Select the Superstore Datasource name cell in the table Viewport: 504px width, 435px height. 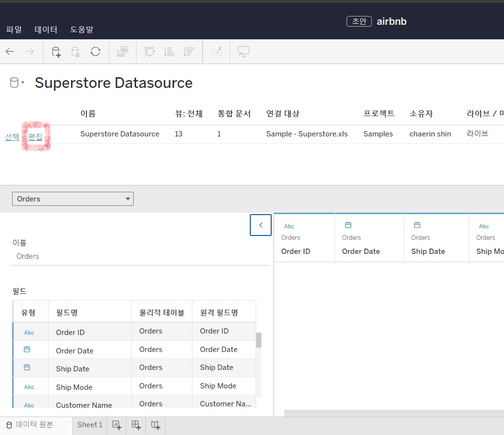pyautogui.click(x=120, y=134)
